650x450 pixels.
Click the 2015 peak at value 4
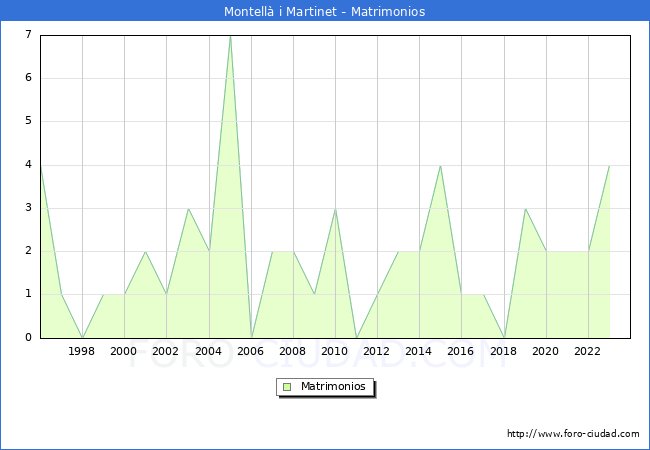[x=440, y=166]
